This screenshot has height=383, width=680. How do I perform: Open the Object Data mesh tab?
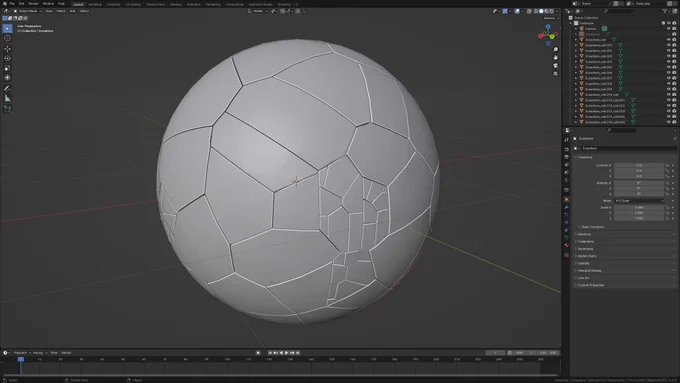point(566,238)
